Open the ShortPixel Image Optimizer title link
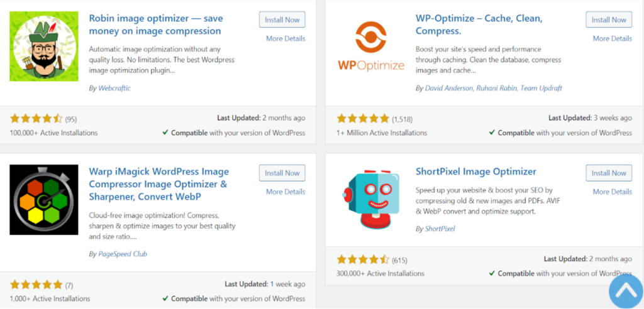The image size is (644, 309). click(x=476, y=171)
